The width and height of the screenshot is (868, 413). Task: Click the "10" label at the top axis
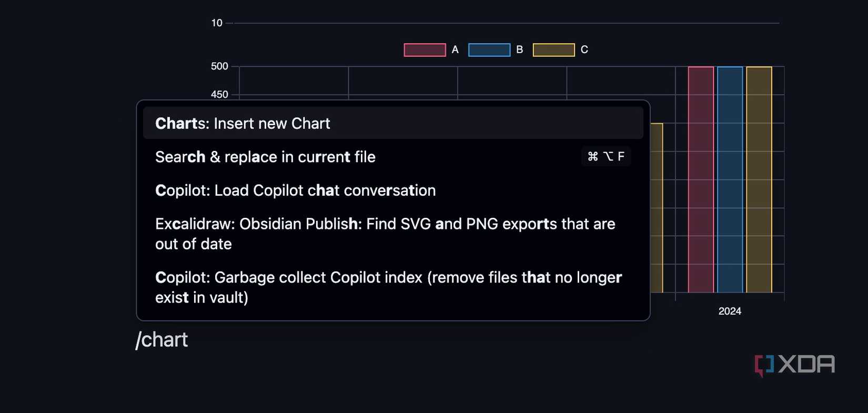click(216, 22)
